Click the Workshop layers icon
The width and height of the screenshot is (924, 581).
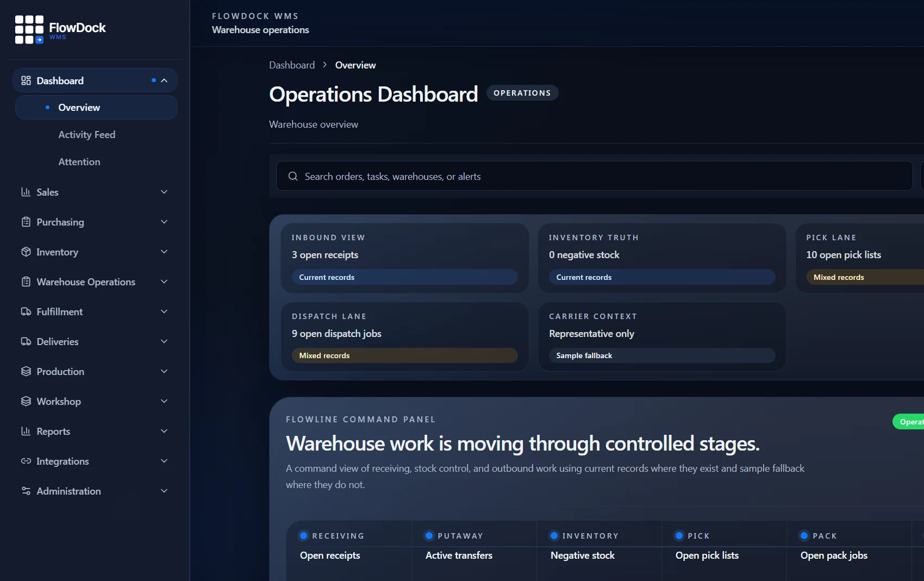click(26, 401)
